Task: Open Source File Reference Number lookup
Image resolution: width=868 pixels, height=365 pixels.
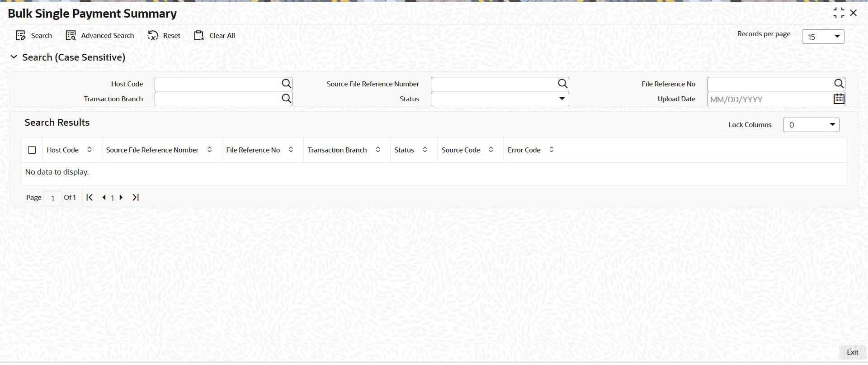Action: point(562,84)
